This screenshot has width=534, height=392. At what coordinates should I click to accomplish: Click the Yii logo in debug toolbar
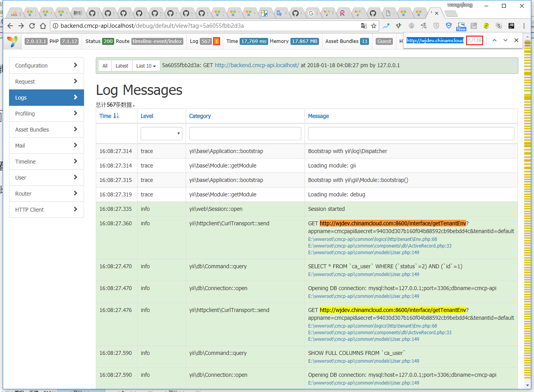click(13, 41)
